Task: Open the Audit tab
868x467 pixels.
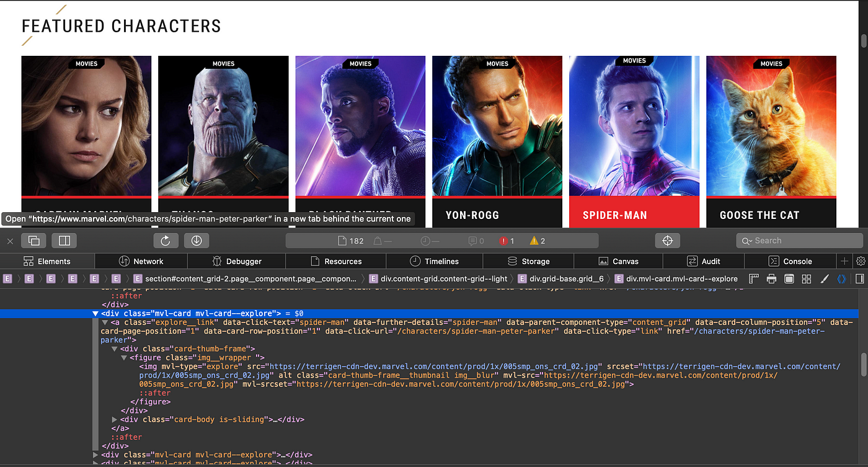Action: [704, 261]
